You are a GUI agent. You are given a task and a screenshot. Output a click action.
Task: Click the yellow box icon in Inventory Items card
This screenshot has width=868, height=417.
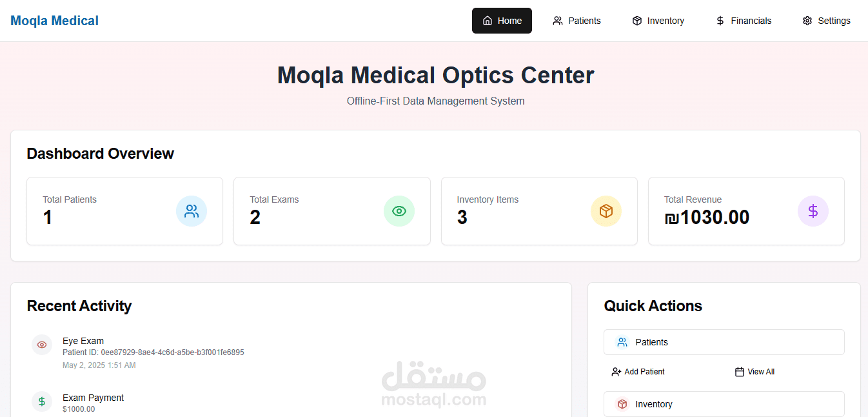606,211
